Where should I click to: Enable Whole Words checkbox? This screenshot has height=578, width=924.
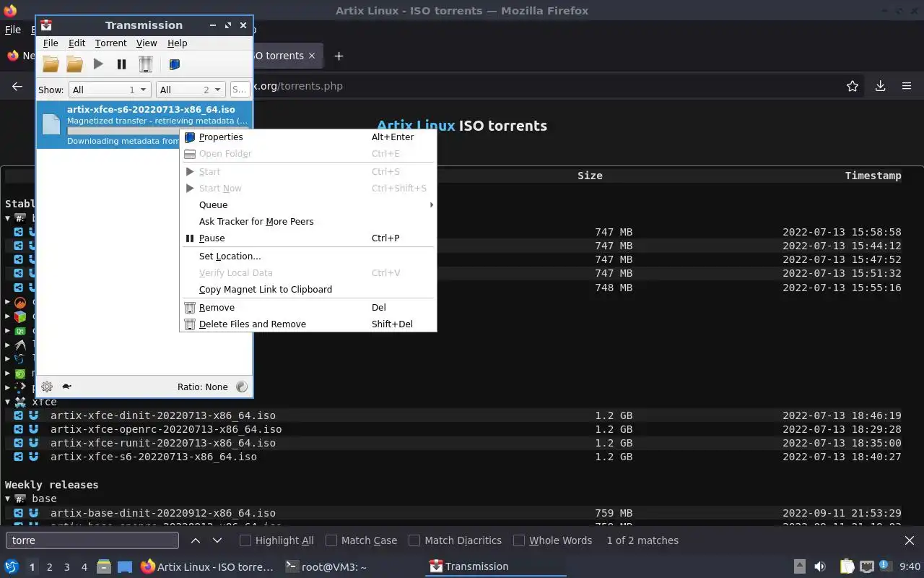click(x=518, y=540)
